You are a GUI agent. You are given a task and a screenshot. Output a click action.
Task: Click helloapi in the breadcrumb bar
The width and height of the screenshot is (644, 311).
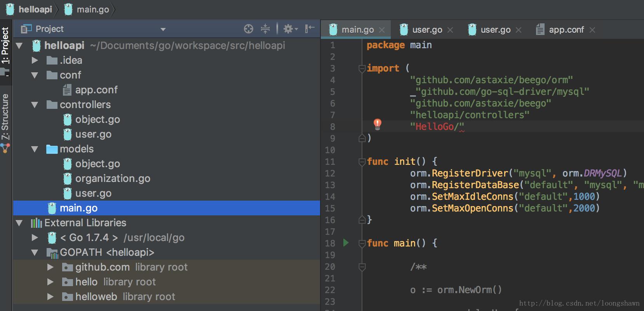(35, 9)
